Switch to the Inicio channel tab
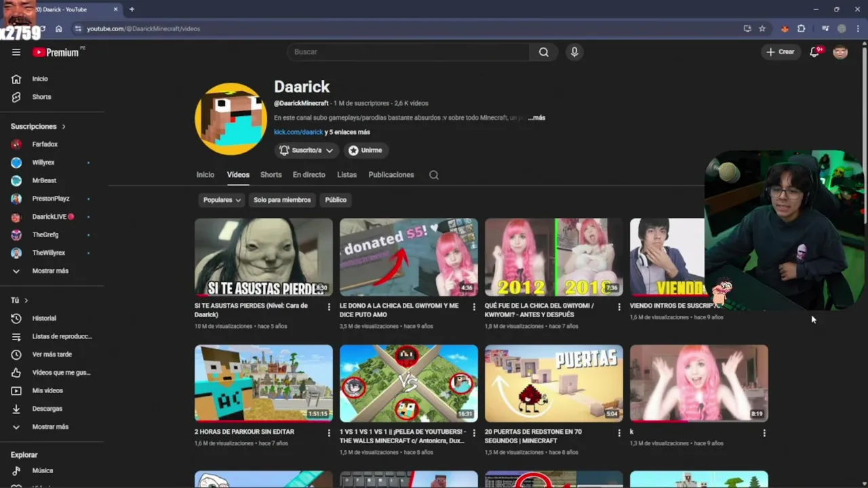The width and height of the screenshot is (868, 488). click(x=205, y=175)
